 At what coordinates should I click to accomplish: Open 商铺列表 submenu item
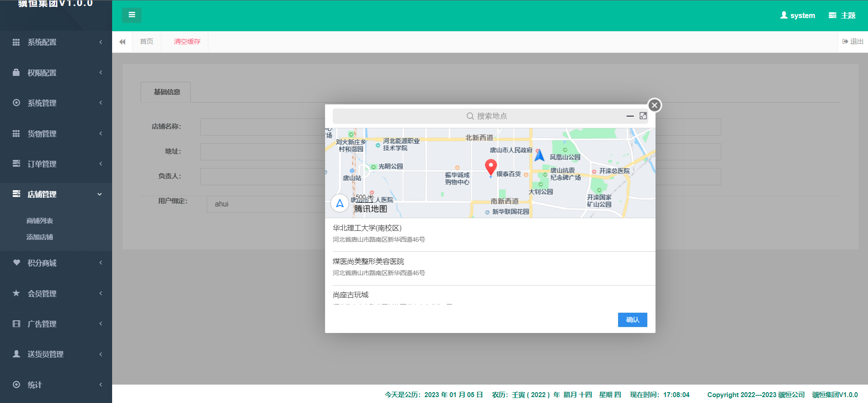coord(40,221)
